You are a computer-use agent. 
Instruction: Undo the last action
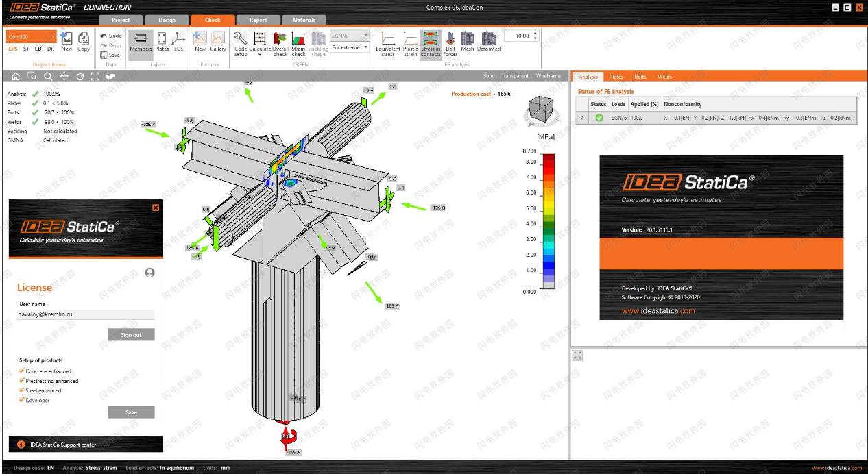[x=111, y=36]
